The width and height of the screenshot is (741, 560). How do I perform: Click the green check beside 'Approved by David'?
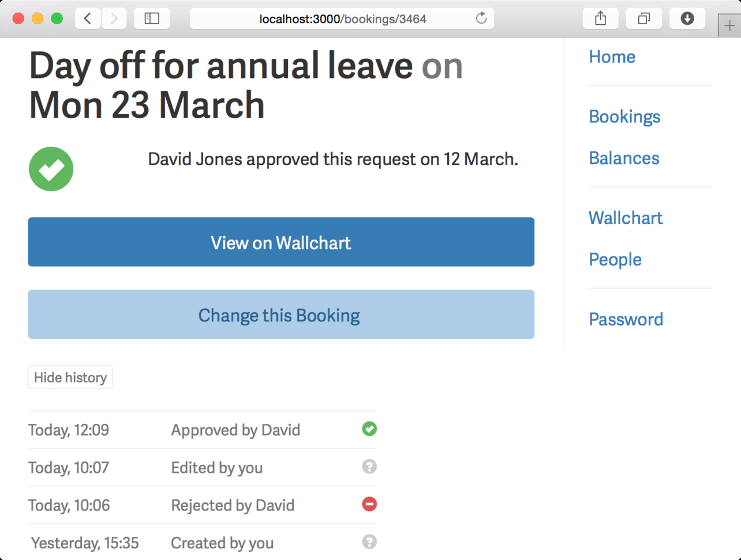[369, 429]
